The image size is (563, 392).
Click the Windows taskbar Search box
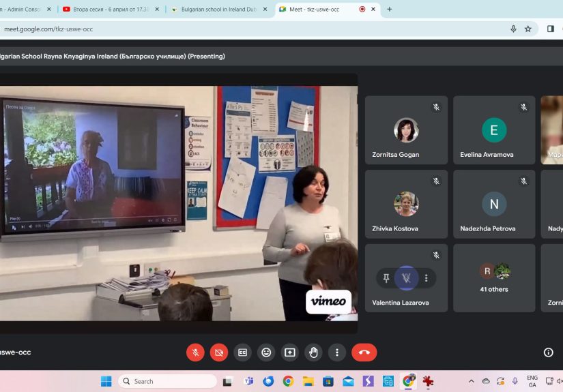pos(167,381)
